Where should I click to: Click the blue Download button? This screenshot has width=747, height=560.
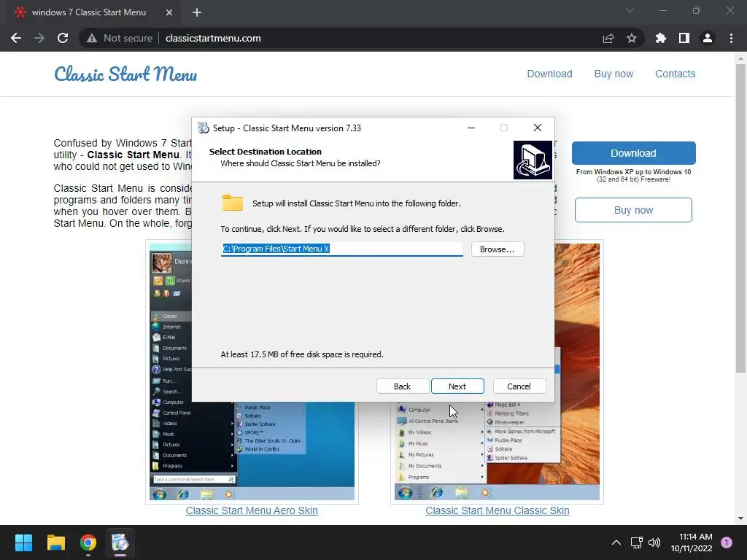633,153
